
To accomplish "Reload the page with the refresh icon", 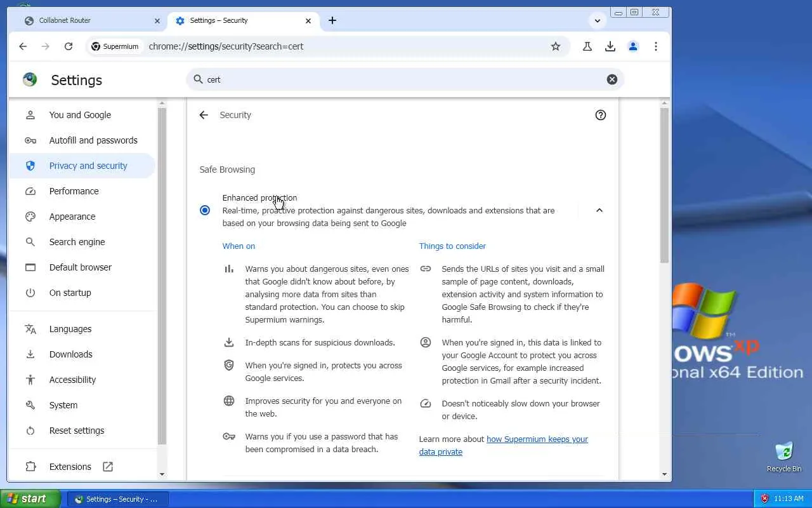I will pos(69,46).
